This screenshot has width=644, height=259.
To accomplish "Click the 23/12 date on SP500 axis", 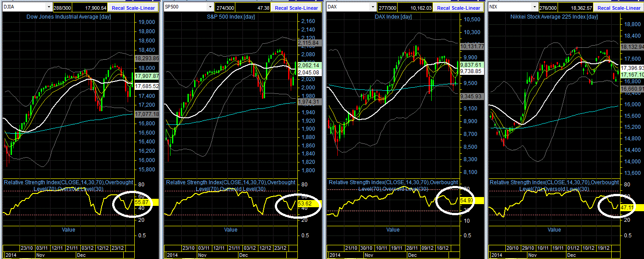I will [x=279, y=248].
